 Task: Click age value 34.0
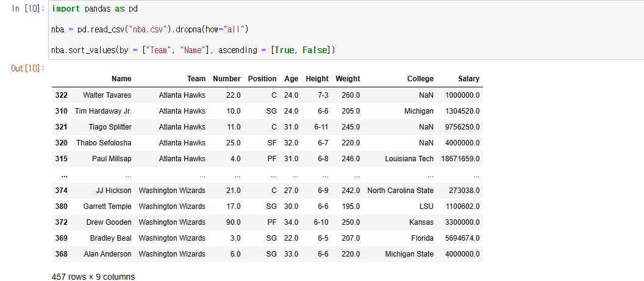pos(291,222)
